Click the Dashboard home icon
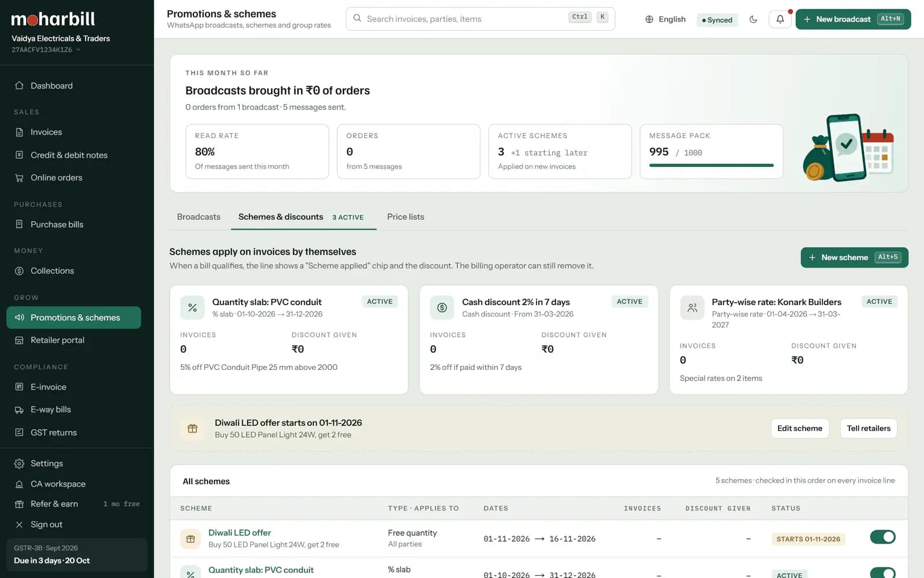The width and height of the screenshot is (924, 578). (19, 86)
